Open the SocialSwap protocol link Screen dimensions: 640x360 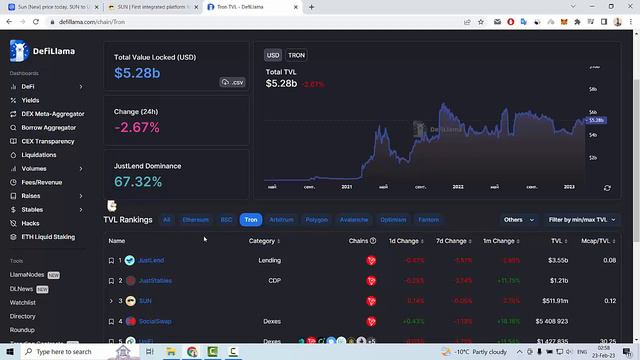click(x=155, y=322)
